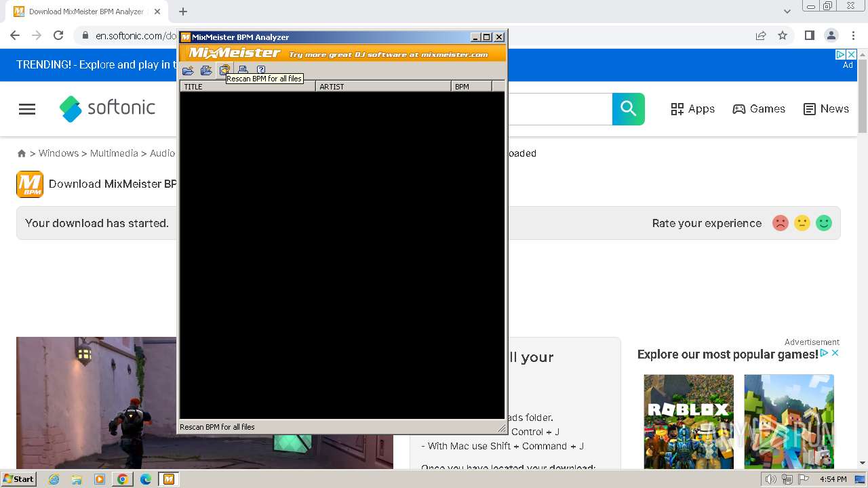Screen dimensions: 868x488
Task: Open the Chrome profile avatar
Action: [831, 35]
